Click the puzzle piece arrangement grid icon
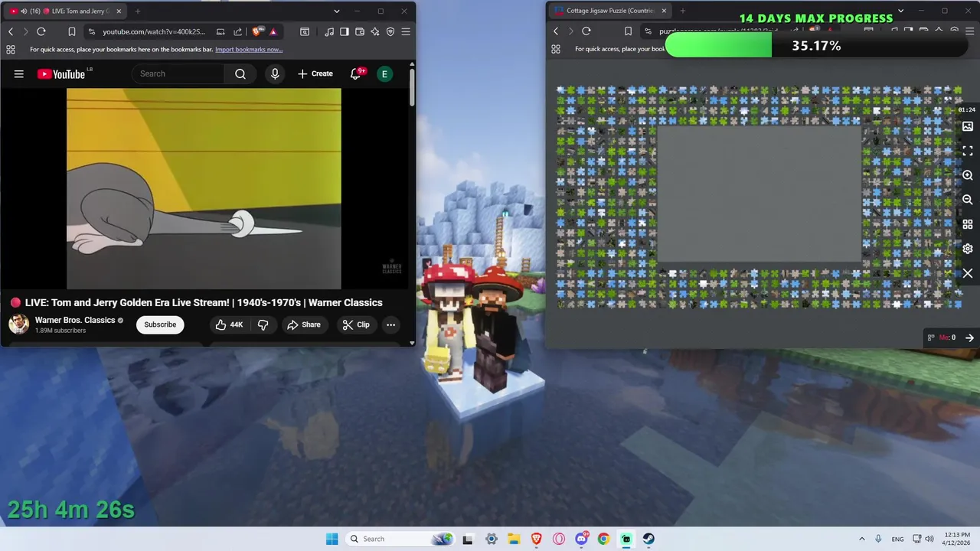The width and height of the screenshot is (980, 551). click(x=968, y=224)
